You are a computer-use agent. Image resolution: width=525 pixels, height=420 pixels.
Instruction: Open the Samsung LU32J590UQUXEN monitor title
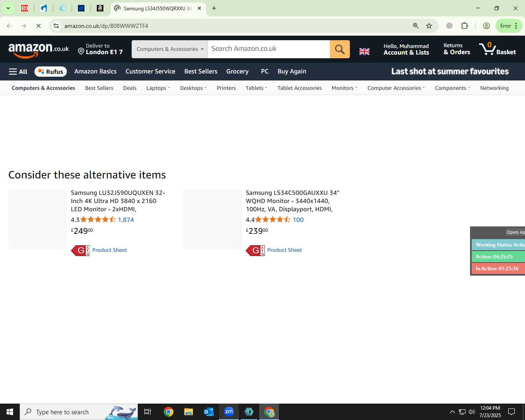point(118,201)
